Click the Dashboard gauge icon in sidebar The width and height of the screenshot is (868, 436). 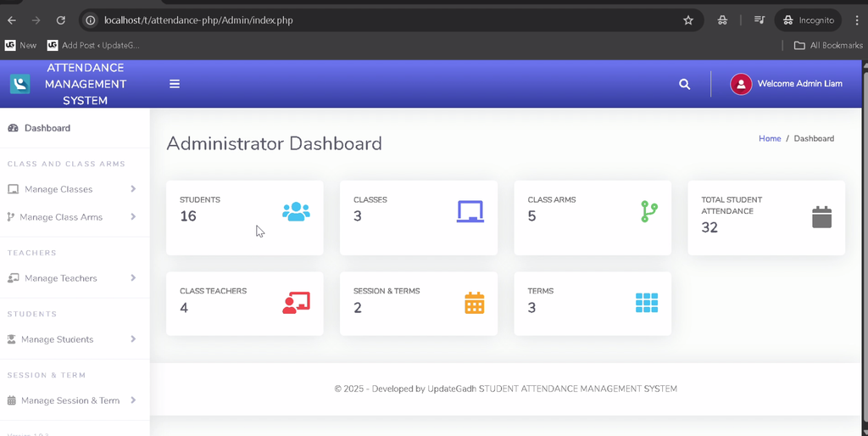pos(13,128)
